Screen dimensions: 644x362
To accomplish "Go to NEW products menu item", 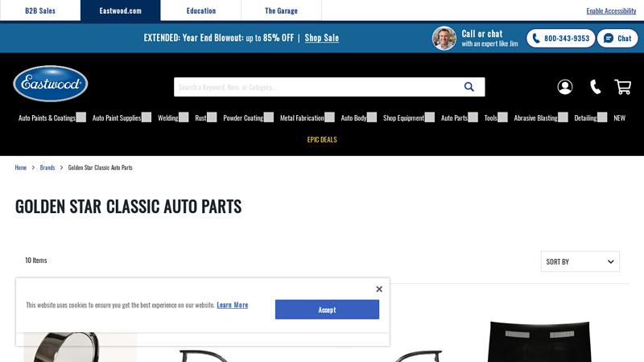I will point(619,117).
